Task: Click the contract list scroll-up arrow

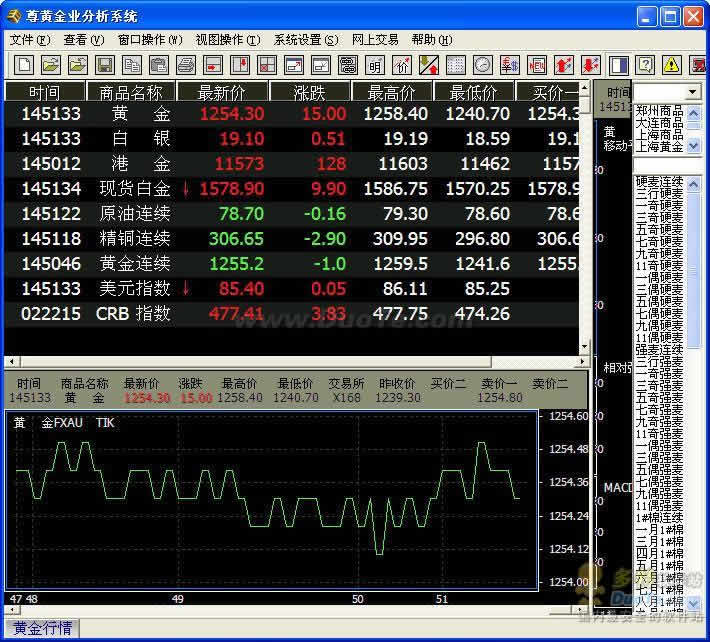Action: click(x=693, y=184)
